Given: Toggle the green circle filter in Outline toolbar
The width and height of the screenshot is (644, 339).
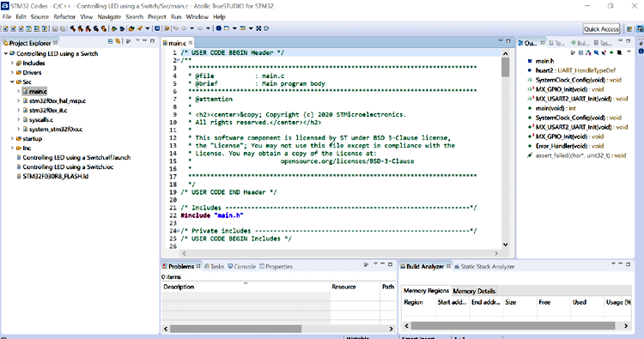Looking at the screenshot, I should (611, 52).
